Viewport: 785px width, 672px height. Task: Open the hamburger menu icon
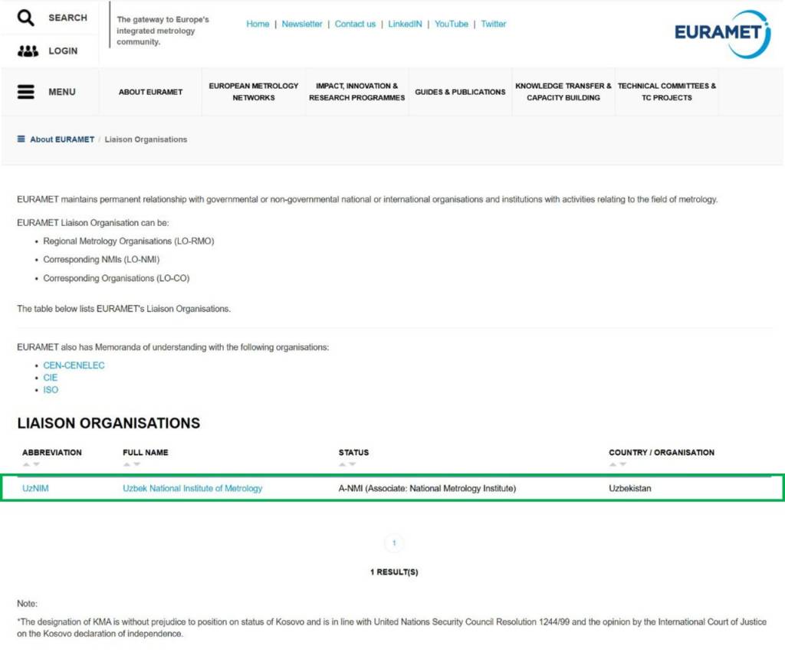tap(26, 92)
